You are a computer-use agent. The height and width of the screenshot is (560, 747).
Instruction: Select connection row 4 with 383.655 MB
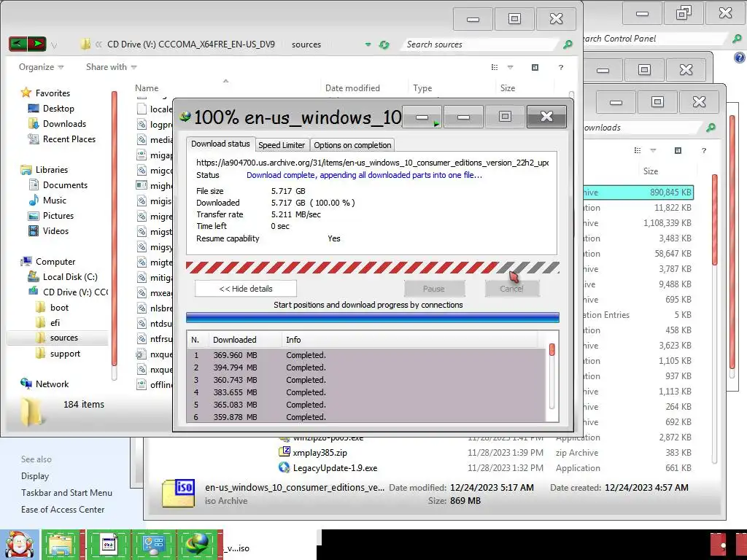(367, 392)
